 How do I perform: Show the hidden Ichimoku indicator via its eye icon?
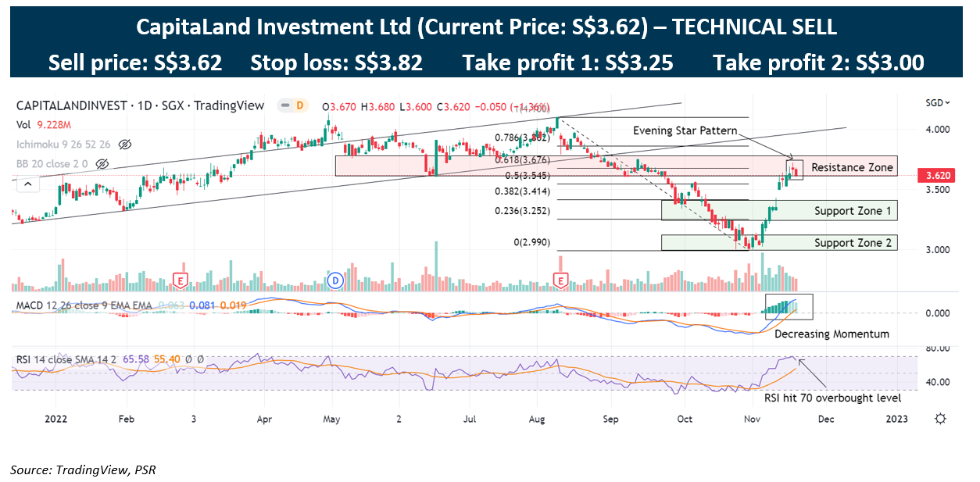tap(125, 145)
